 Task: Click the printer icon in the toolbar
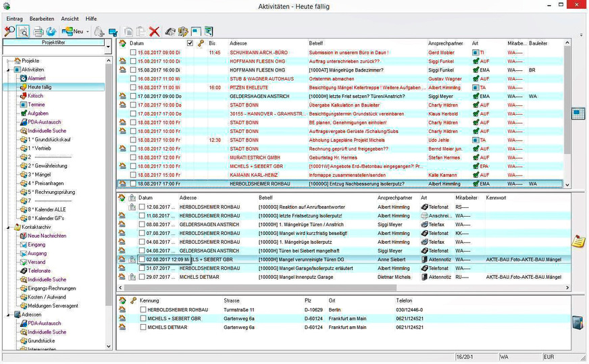pyautogui.click(x=39, y=31)
